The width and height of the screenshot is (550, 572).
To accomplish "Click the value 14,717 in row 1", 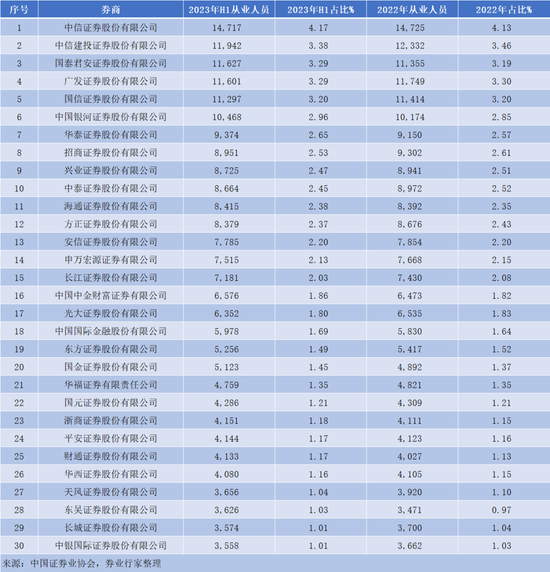I will [x=227, y=28].
